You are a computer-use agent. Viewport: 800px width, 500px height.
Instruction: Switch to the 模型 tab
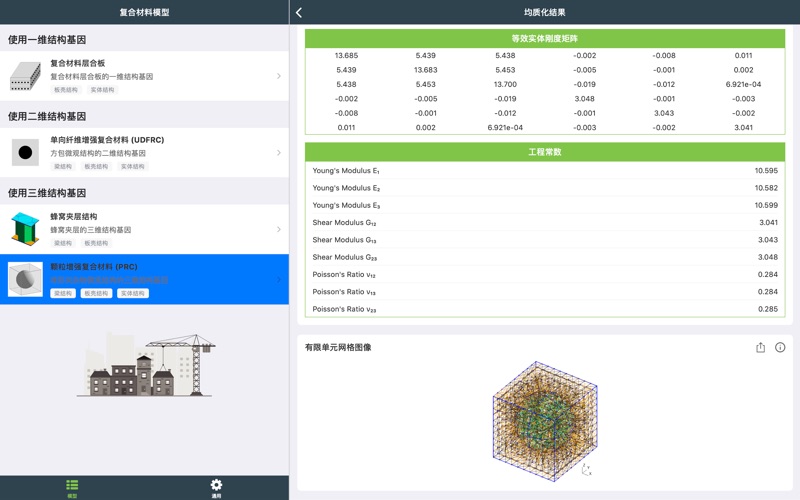coord(72,488)
